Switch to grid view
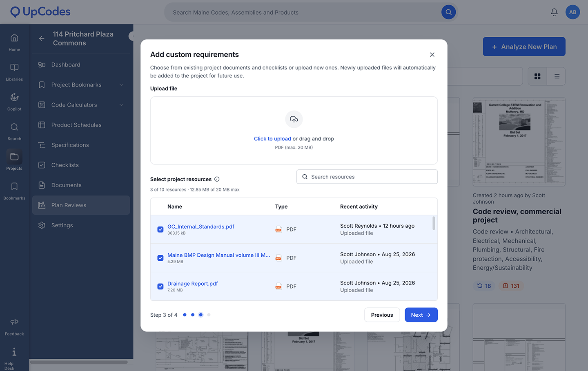Viewport: 588px width, 371px height. click(x=537, y=76)
